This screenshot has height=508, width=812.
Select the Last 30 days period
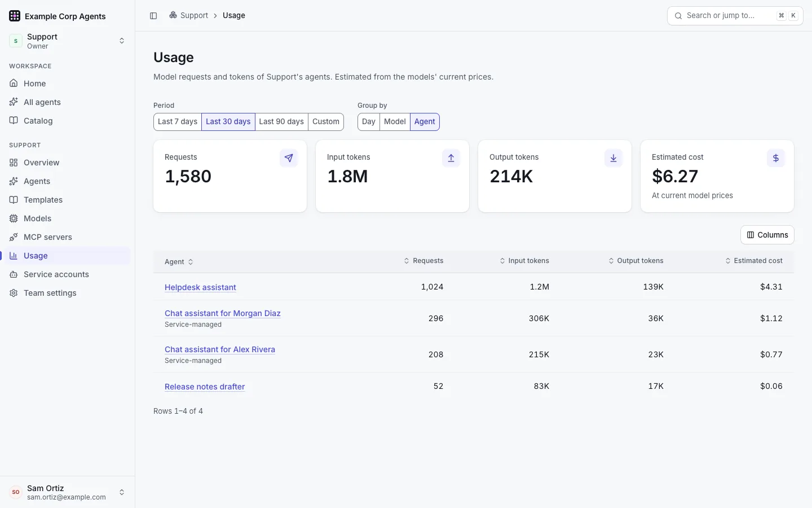[228, 121]
